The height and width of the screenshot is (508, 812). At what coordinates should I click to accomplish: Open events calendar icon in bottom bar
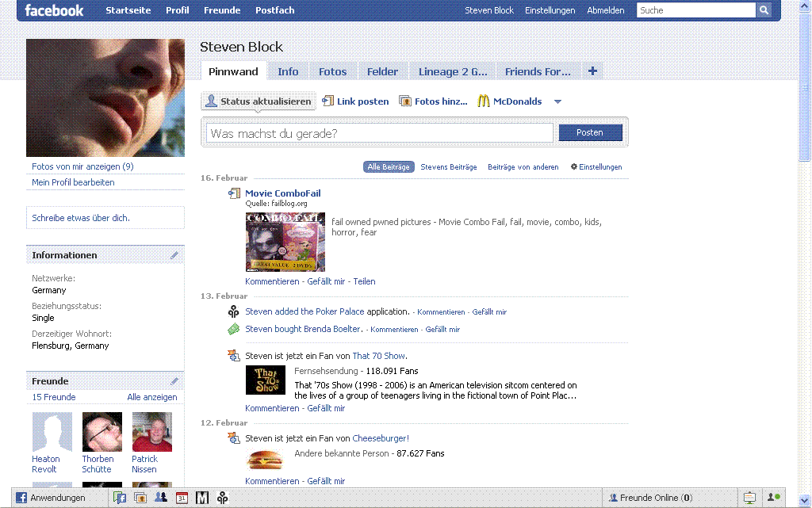[182, 498]
